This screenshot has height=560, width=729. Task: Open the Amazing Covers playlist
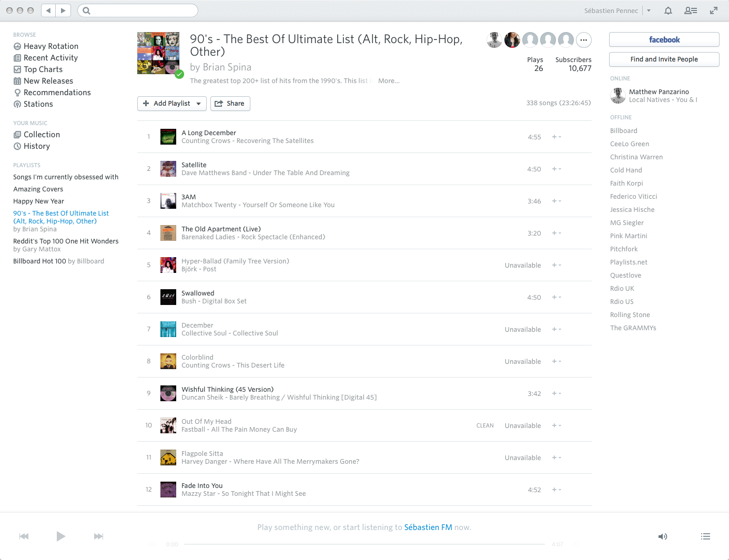(x=38, y=189)
